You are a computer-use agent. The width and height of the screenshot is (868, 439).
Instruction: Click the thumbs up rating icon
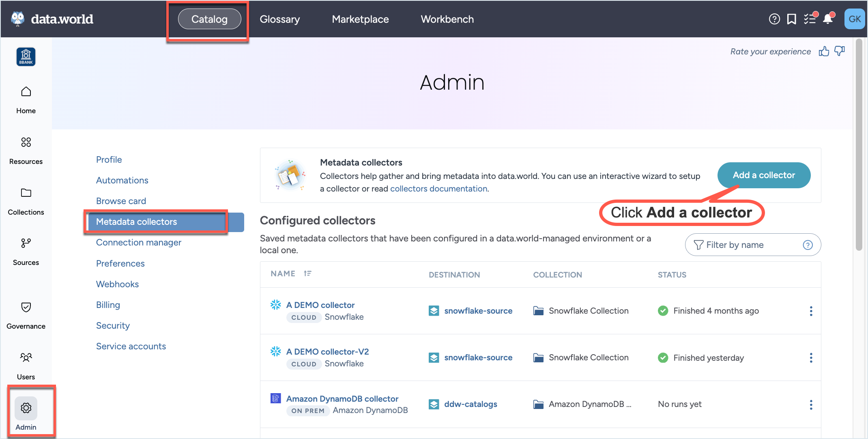pos(824,52)
